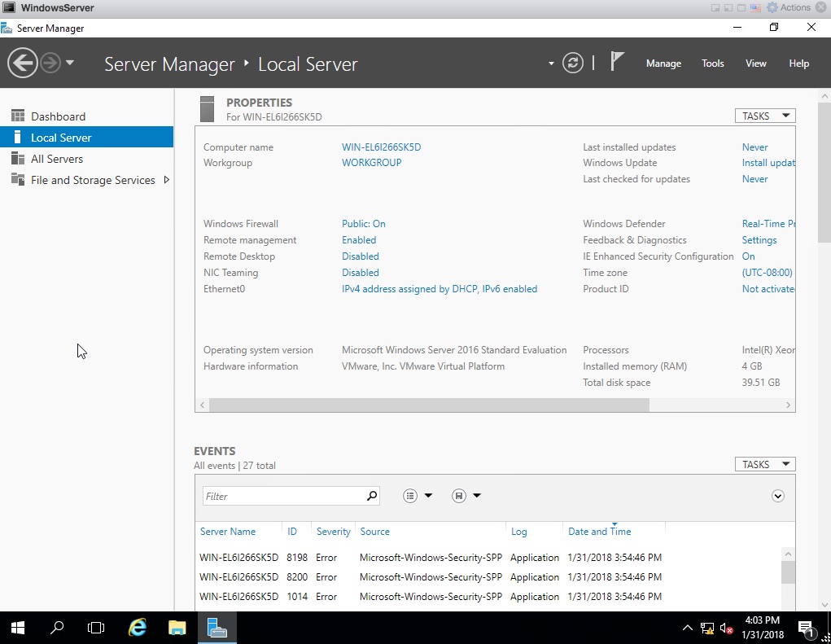Launch Internet Explorer from taskbar
The height and width of the screenshot is (644, 831).
click(138, 628)
